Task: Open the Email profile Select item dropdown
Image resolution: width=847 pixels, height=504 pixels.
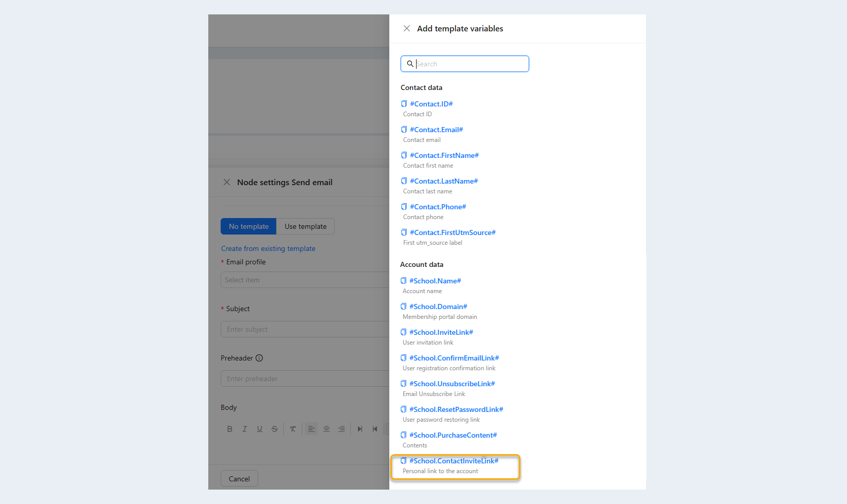Action: click(305, 280)
